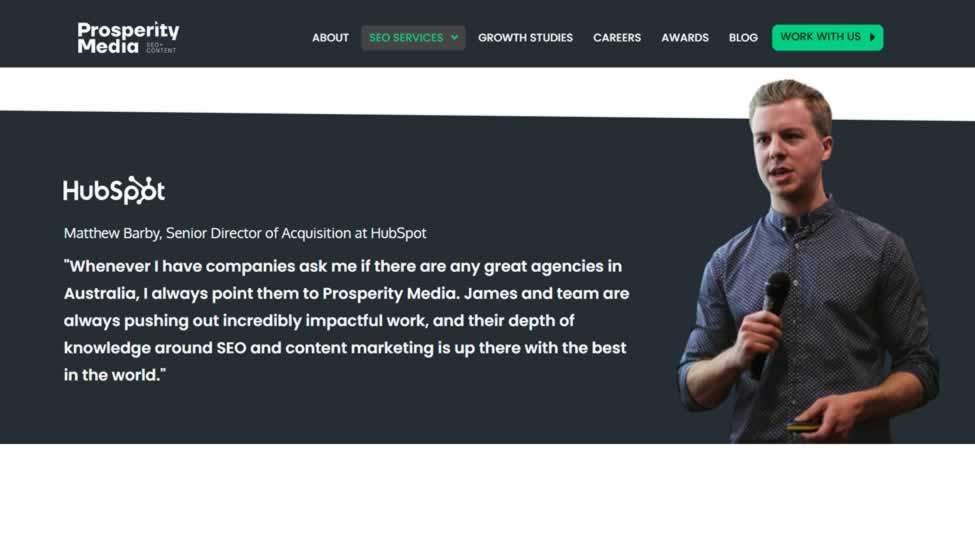Click the HubSpot wordmark logo
This screenshot has height=548, width=975.
tap(114, 190)
